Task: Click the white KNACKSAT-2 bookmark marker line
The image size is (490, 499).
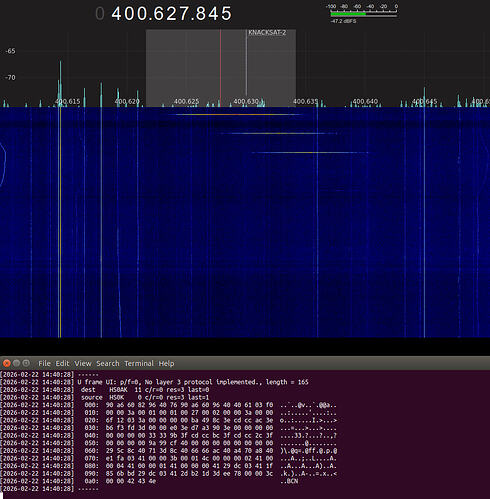Action: (x=246, y=63)
